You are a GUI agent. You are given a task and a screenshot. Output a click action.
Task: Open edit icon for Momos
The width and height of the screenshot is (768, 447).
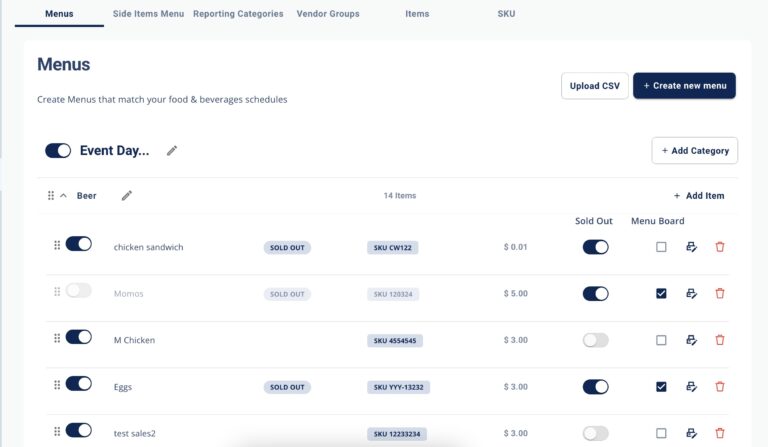tap(691, 293)
